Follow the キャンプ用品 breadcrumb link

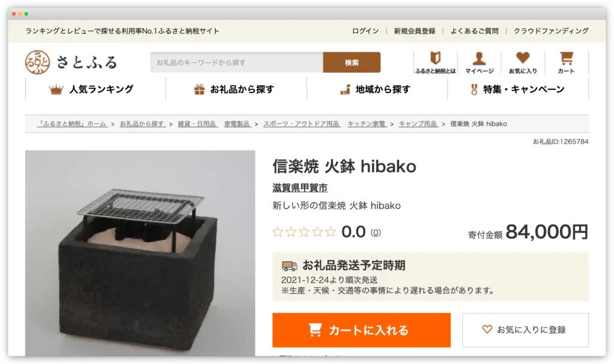(418, 124)
